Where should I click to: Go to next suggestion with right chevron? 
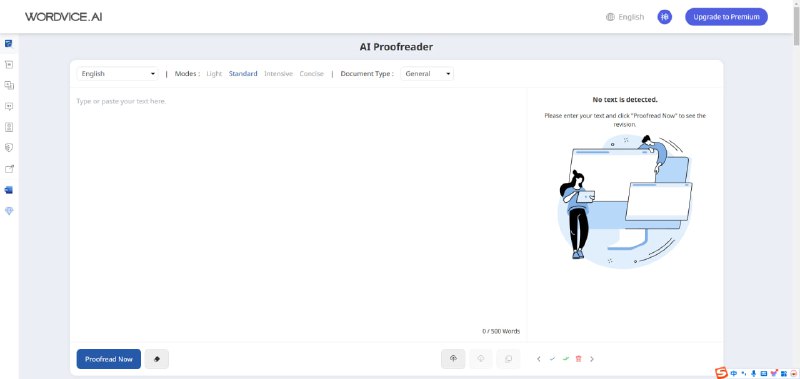(592, 359)
